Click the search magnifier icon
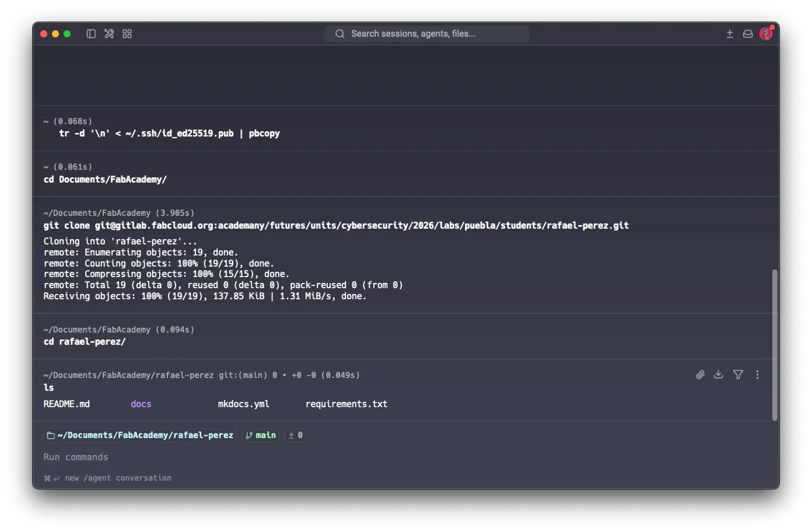 tap(339, 34)
